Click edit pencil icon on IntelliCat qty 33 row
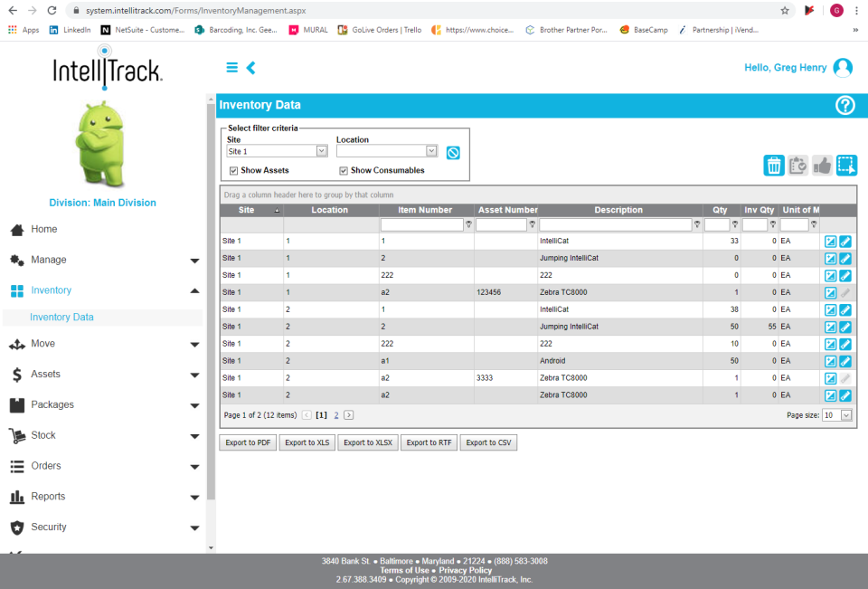The image size is (868, 589). click(845, 242)
